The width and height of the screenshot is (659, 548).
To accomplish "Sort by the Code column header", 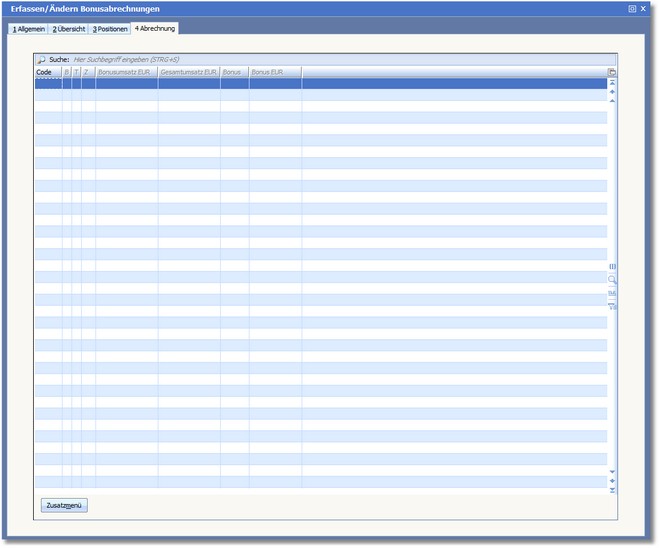I will coord(47,73).
